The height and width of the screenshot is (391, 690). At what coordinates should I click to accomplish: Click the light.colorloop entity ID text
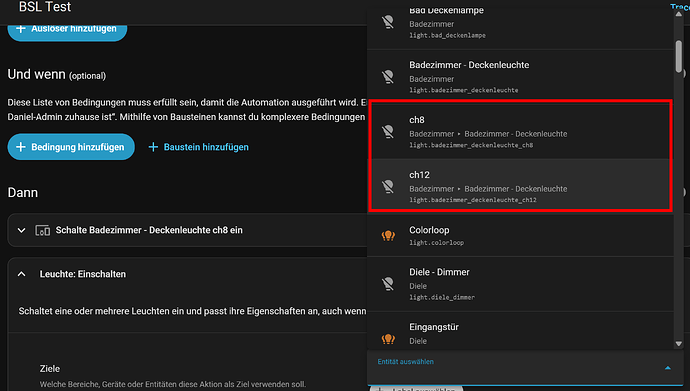pos(437,242)
